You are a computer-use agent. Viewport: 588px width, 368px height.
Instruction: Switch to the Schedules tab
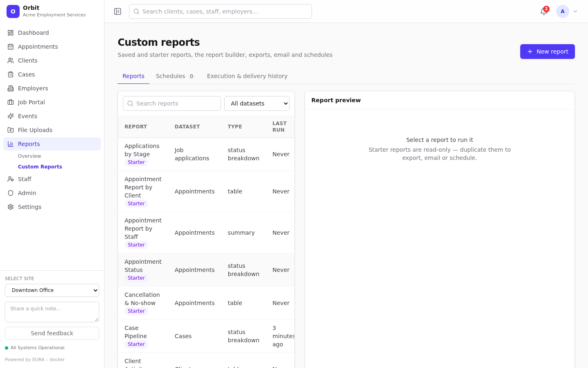pos(175,76)
